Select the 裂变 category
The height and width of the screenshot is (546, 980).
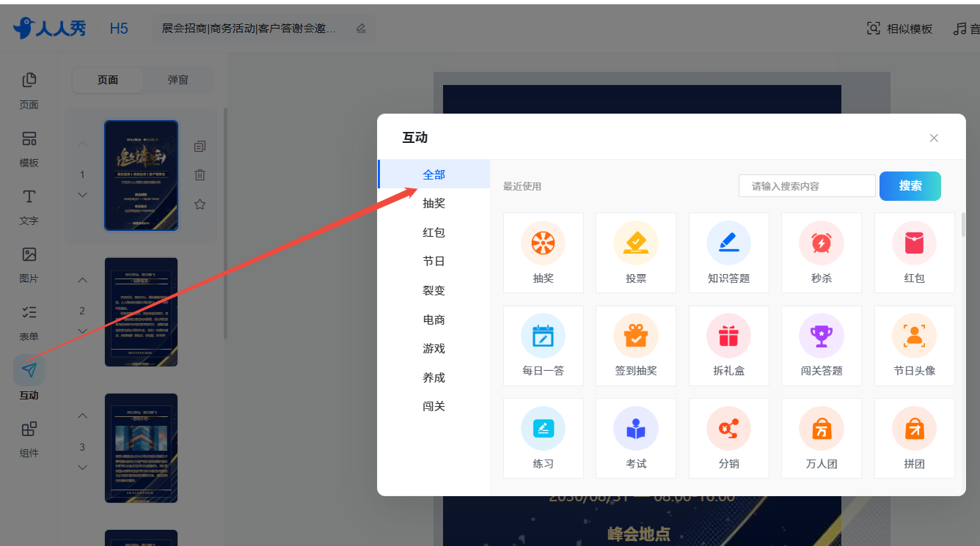coord(434,290)
